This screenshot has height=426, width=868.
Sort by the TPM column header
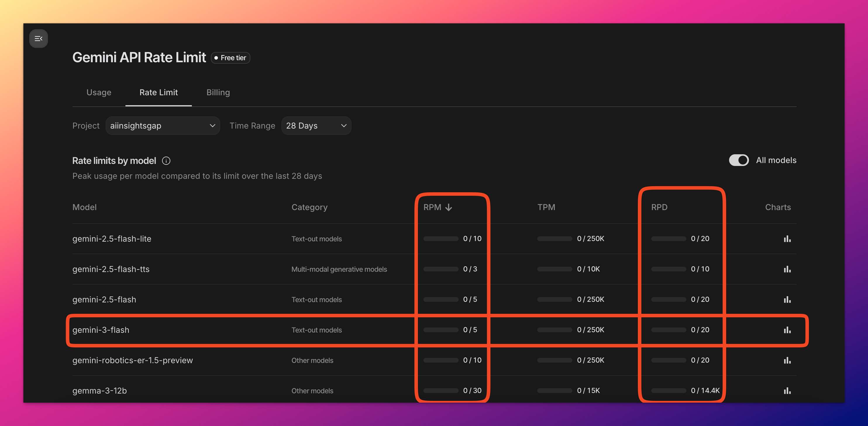point(546,207)
